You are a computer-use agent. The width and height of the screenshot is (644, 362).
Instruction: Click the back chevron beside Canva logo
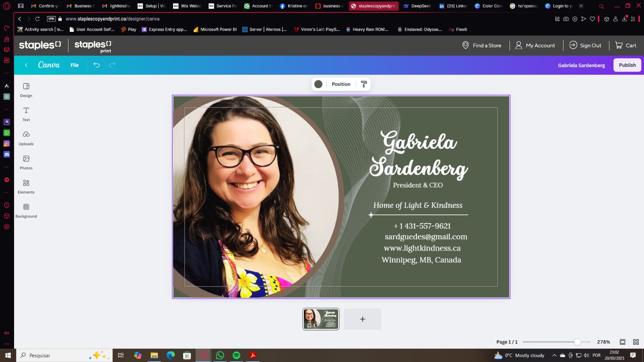click(26, 65)
